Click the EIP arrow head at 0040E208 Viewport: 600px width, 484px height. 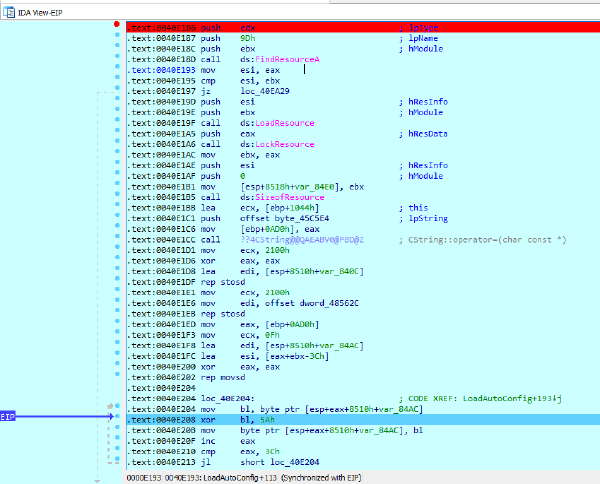[x=111, y=416]
